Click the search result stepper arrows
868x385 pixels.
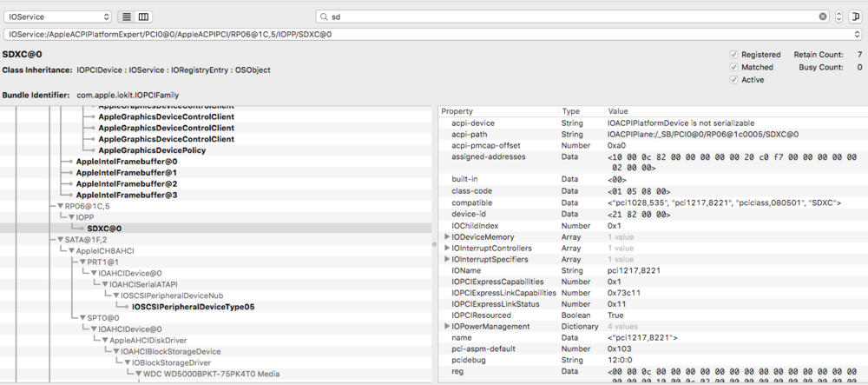click(x=839, y=17)
